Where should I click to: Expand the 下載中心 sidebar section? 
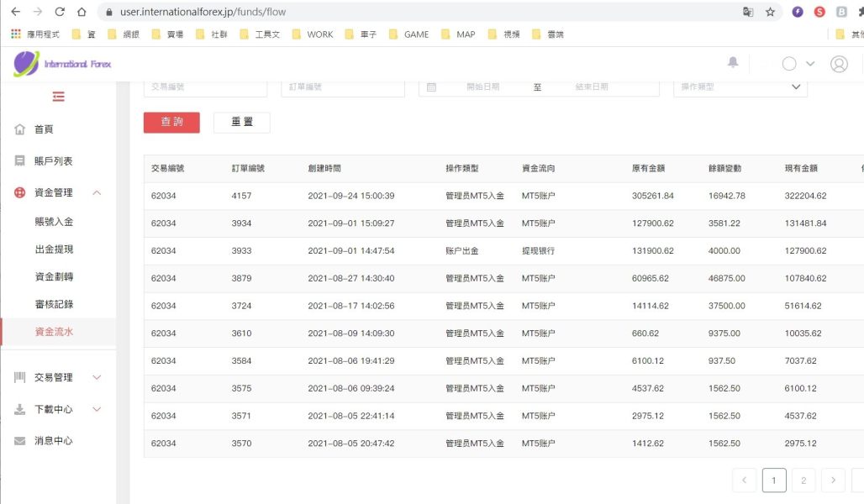pyautogui.click(x=97, y=409)
